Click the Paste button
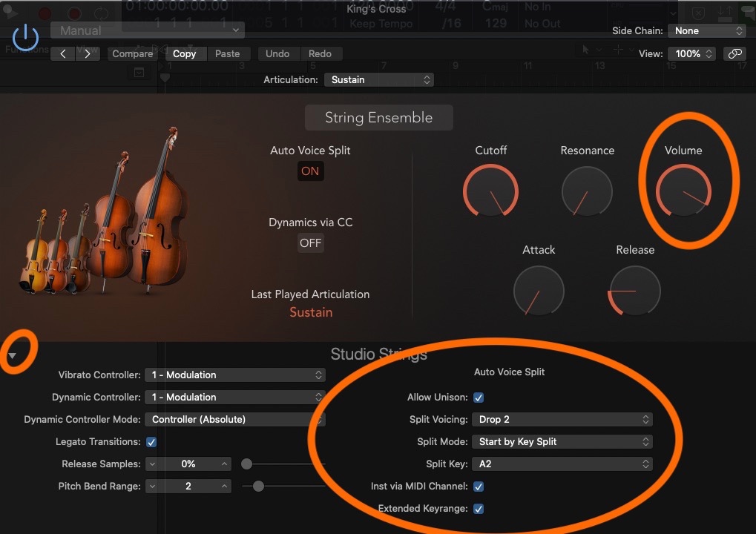The image size is (756, 534). point(227,53)
